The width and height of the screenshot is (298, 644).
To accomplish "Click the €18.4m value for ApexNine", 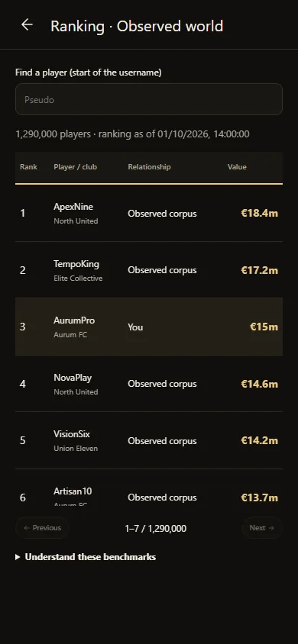I will click(x=259, y=213).
